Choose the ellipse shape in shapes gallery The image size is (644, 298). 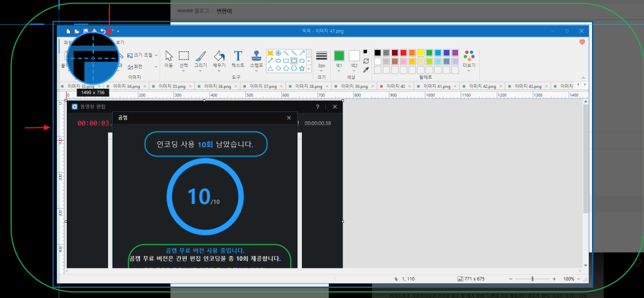tap(278, 61)
